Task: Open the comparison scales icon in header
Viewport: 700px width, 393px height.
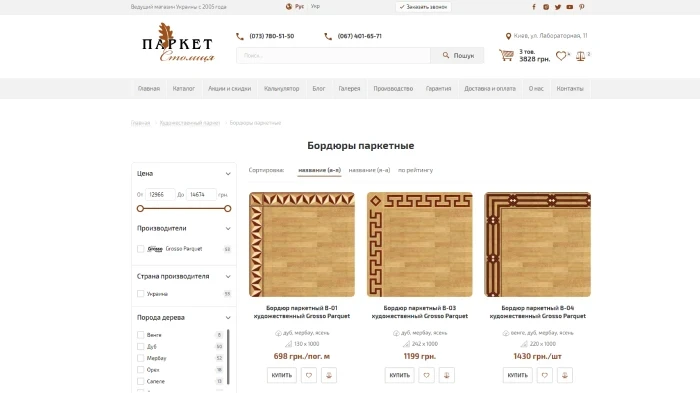Action: point(580,56)
